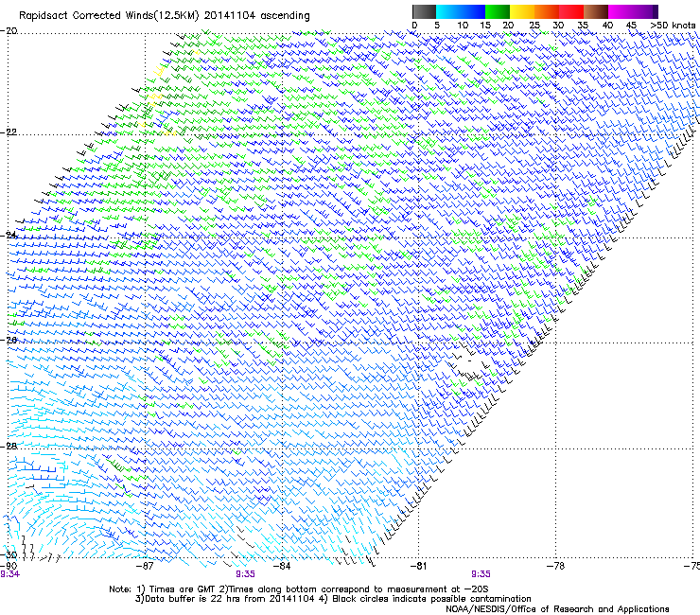
Task: Click the -28 latitude axis label
Action: [x=9, y=446]
